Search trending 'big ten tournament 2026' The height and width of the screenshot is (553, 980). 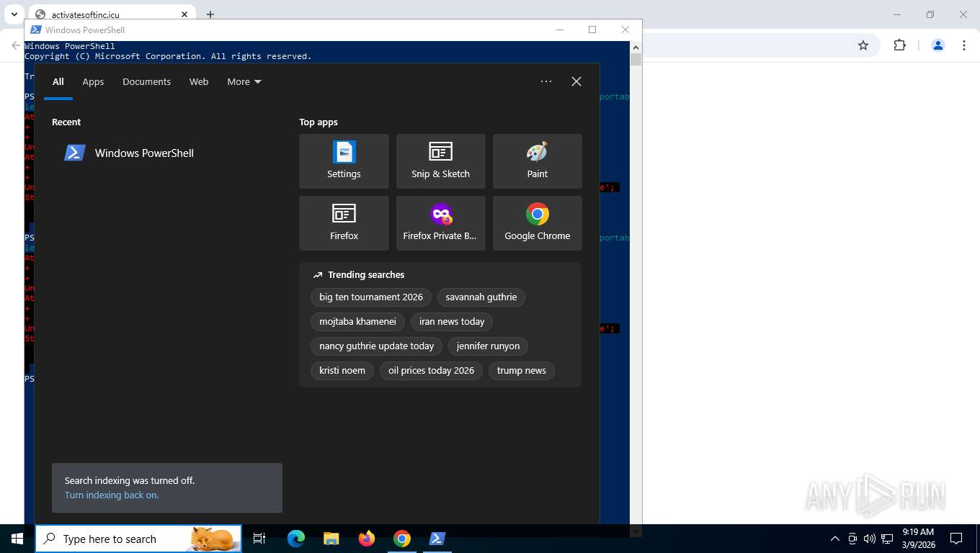pyautogui.click(x=371, y=297)
